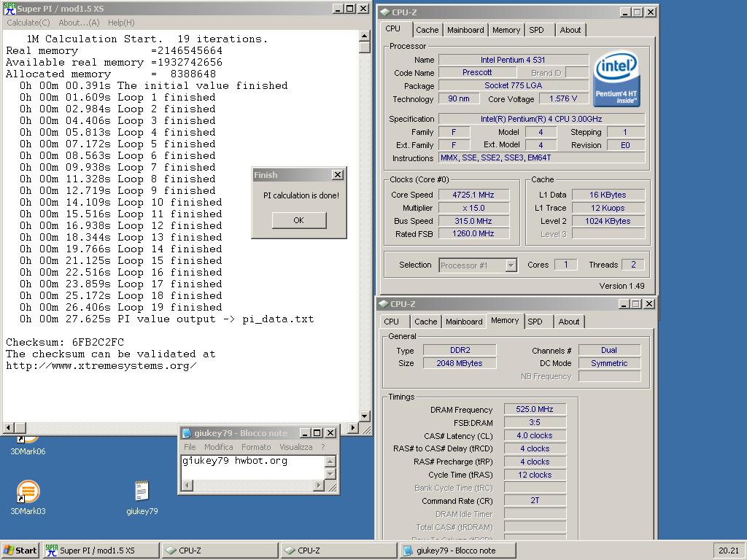The image size is (747, 560).
Task: Click the Memory Size value 2048 MBytes
Action: [460, 363]
